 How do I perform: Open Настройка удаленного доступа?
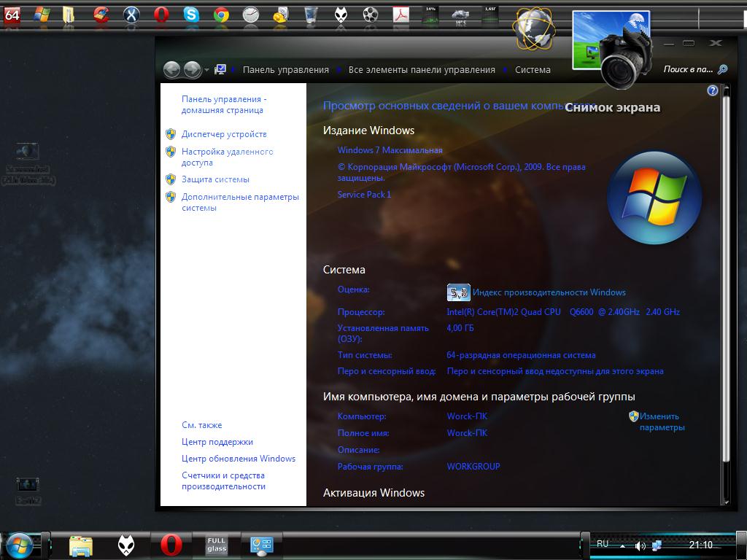(x=228, y=157)
